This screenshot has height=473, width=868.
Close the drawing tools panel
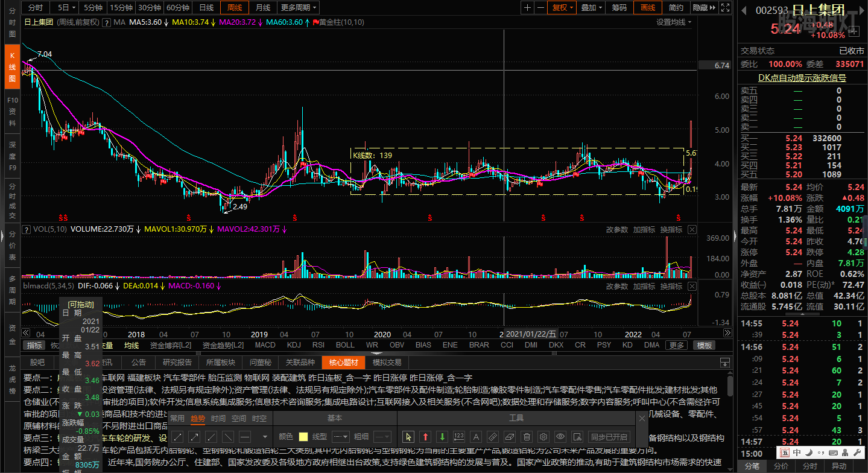(x=642, y=418)
